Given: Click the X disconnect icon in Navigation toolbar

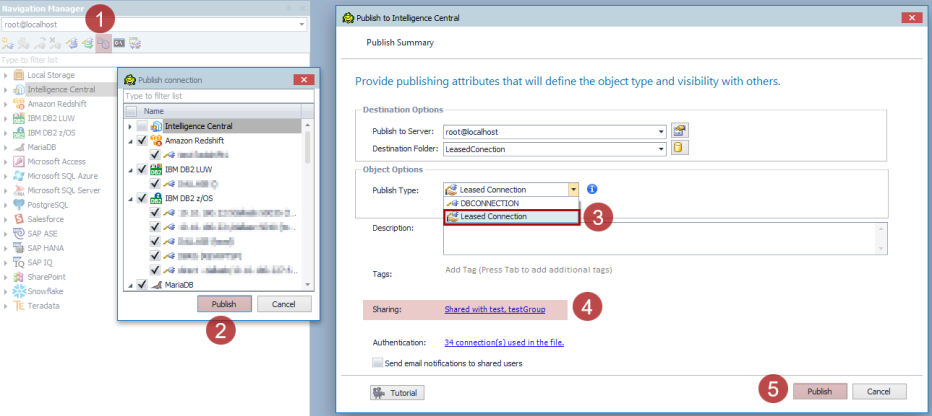Looking at the screenshot, I should click(x=55, y=43).
